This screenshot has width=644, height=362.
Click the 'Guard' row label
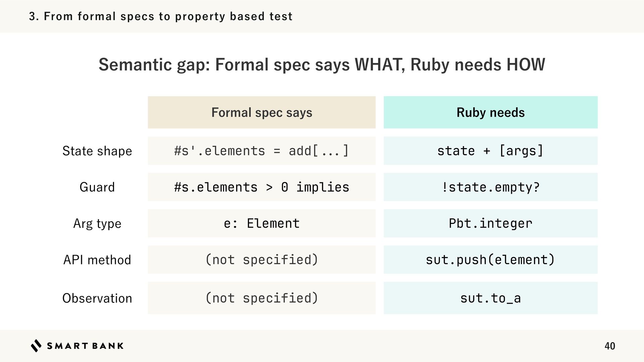pyautogui.click(x=97, y=187)
